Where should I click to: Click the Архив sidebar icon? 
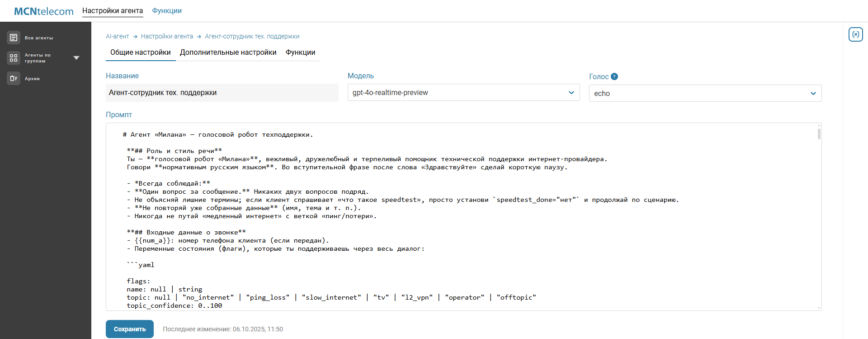14,78
